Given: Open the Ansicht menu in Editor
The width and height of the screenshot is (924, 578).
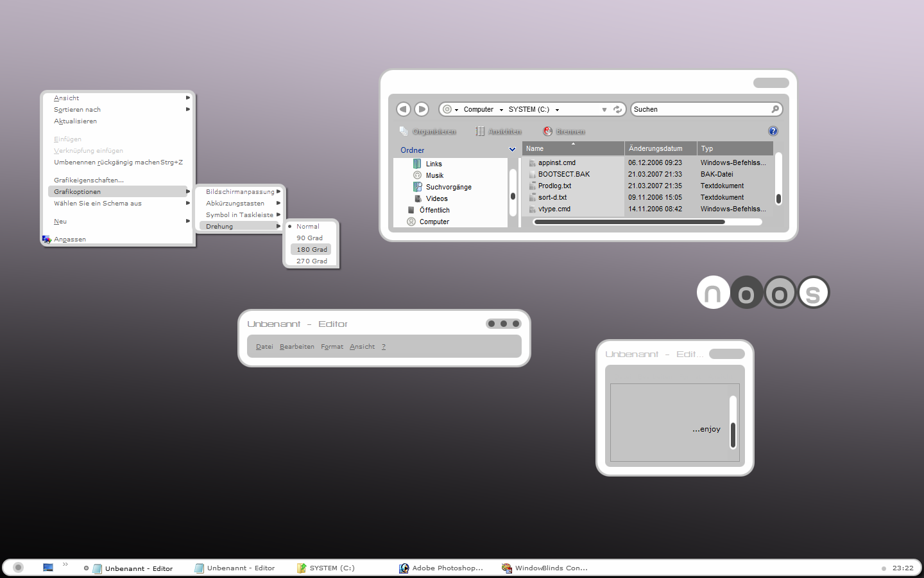Looking at the screenshot, I should (x=363, y=347).
